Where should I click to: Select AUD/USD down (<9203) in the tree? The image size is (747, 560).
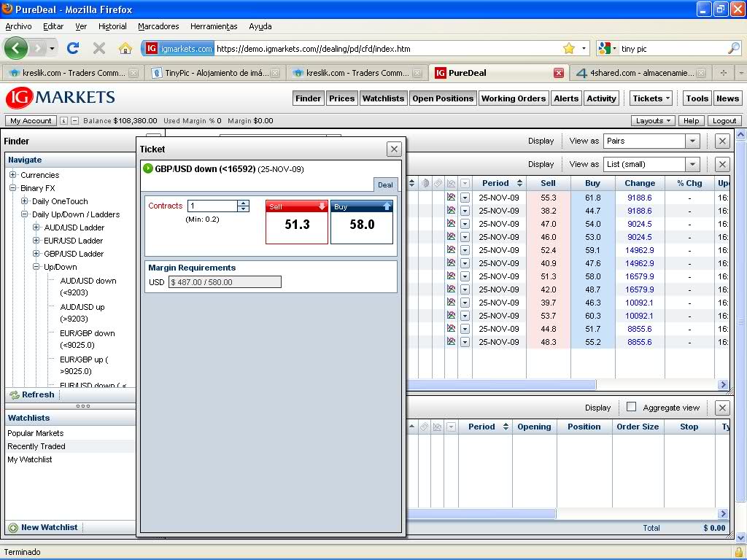[88, 287]
